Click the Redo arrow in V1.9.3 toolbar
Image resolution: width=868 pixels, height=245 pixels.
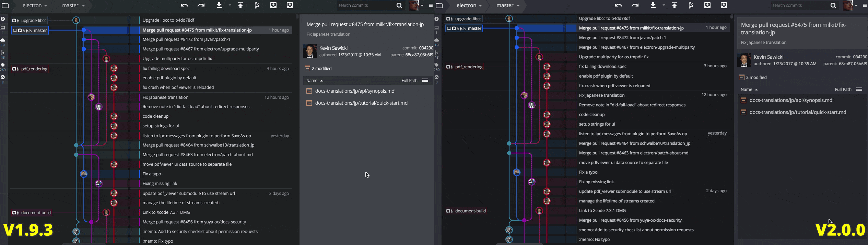point(201,5)
